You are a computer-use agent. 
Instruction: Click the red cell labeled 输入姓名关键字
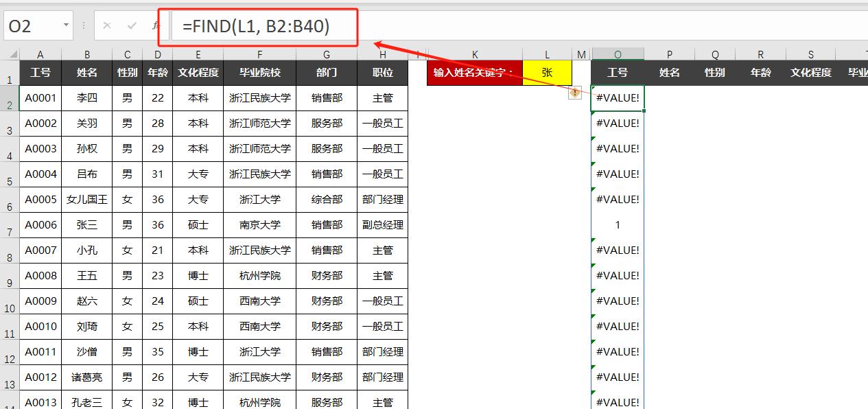pos(475,72)
